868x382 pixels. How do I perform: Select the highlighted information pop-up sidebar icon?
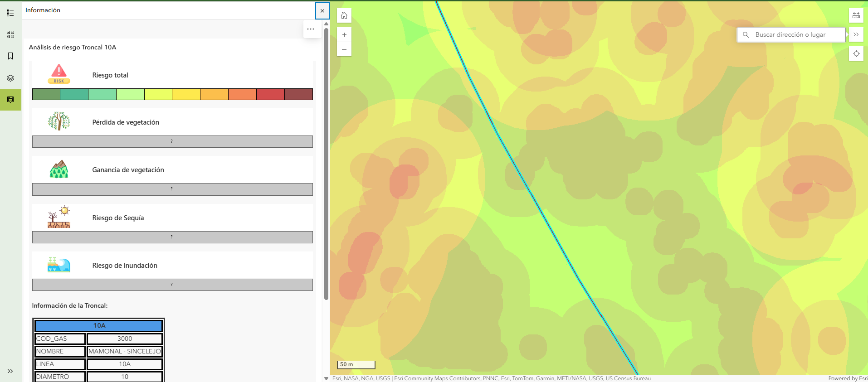pyautogui.click(x=10, y=100)
